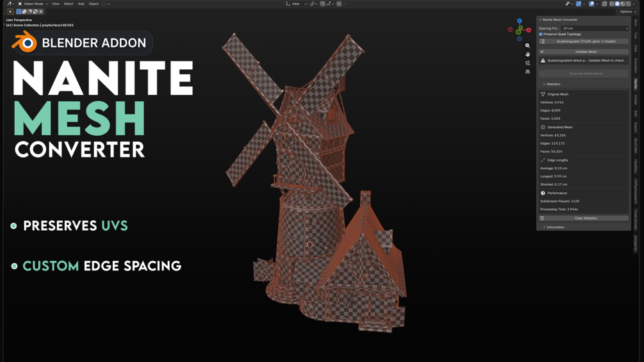This screenshot has width=644, height=362.
Task: Click the dim blue negative Z gizmo circle
Action: click(x=520, y=39)
